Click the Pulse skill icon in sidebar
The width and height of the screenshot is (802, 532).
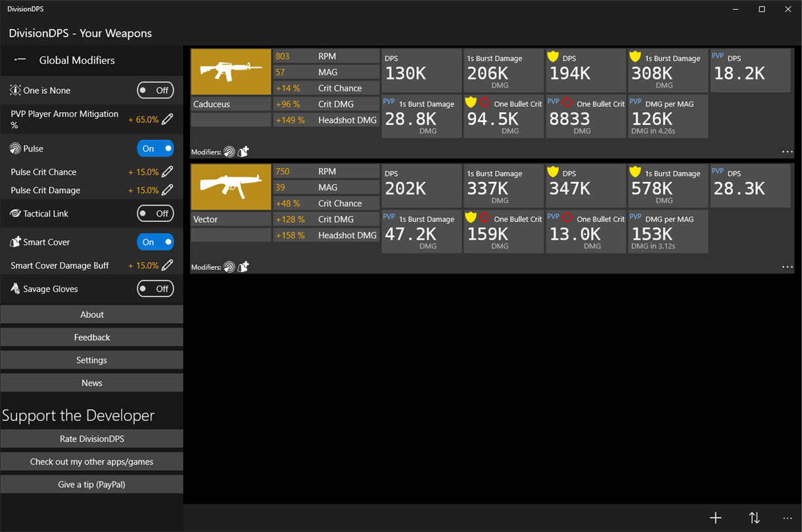(x=15, y=148)
